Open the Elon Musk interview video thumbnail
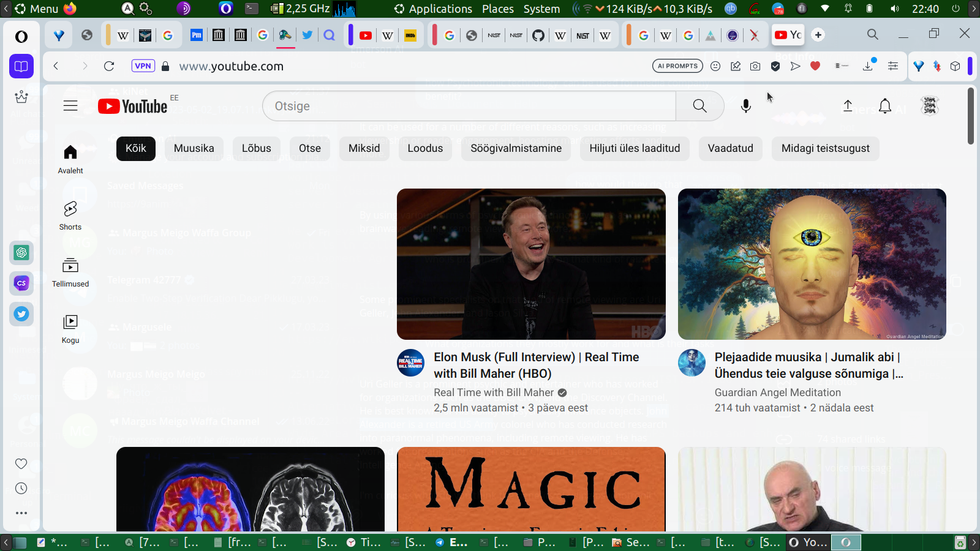 click(531, 264)
